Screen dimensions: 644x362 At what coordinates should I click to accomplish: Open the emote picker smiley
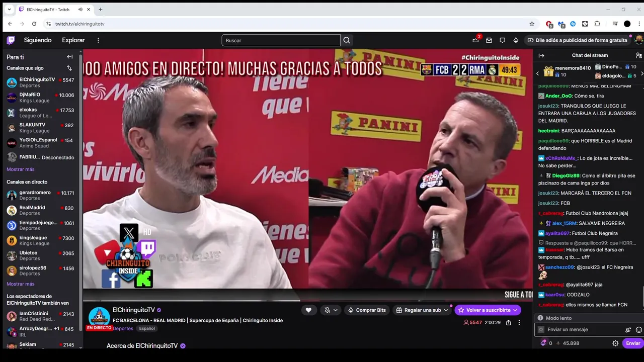[639, 330]
